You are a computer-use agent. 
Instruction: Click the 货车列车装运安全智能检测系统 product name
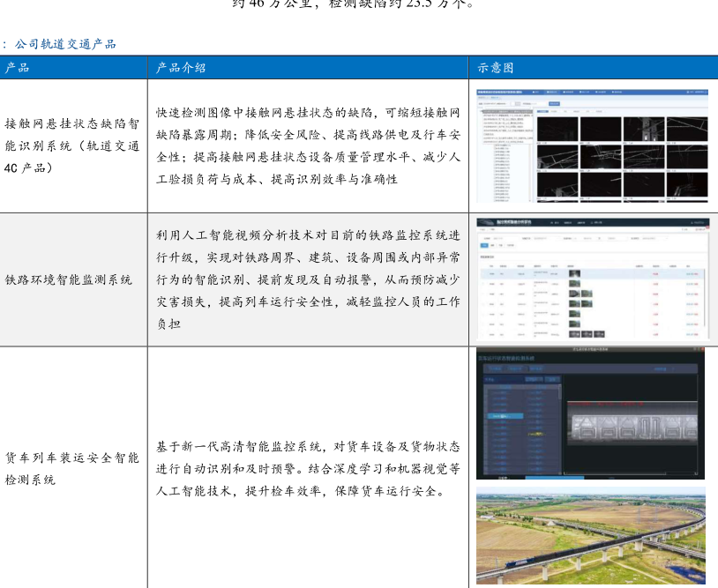pos(72,468)
